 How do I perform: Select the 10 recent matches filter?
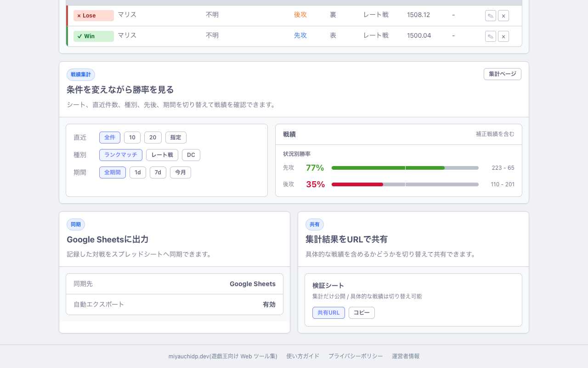coord(132,138)
